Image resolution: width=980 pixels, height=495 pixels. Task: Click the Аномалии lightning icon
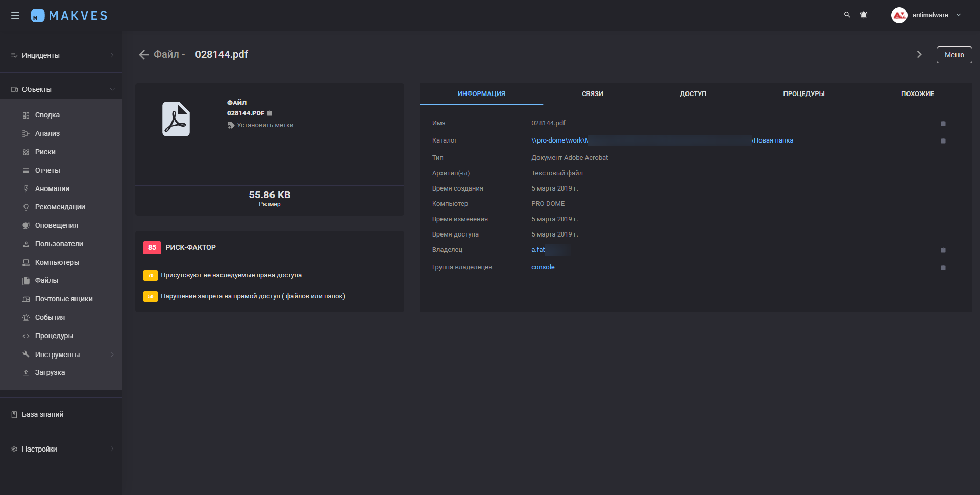pyautogui.click(x=26, y=188)
